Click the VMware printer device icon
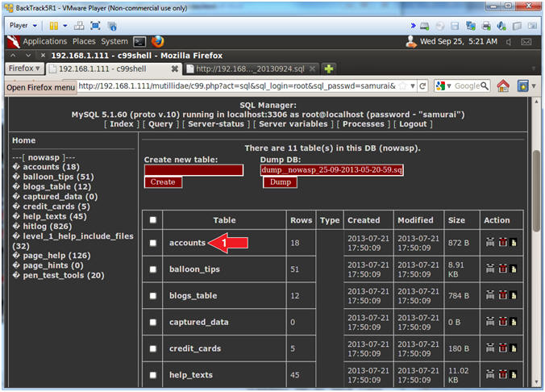 point(486,26)
